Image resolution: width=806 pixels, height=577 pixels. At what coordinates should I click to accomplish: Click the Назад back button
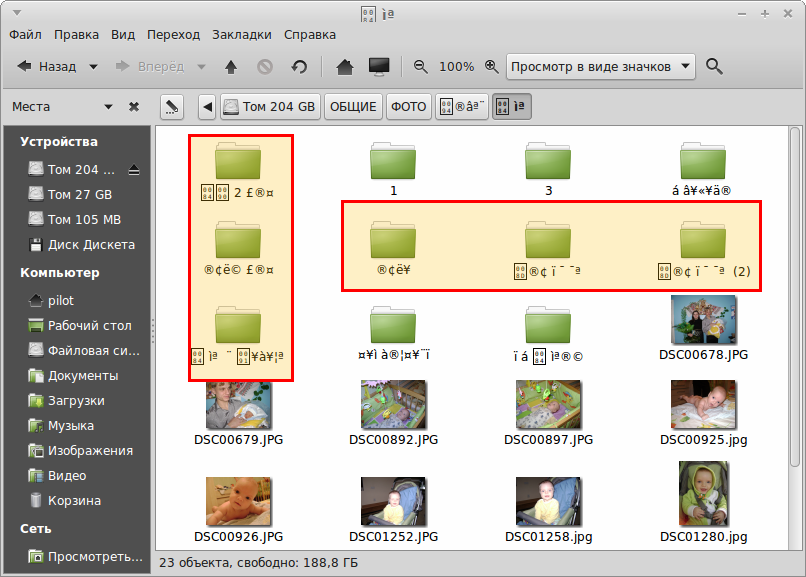tap(47, 67)
